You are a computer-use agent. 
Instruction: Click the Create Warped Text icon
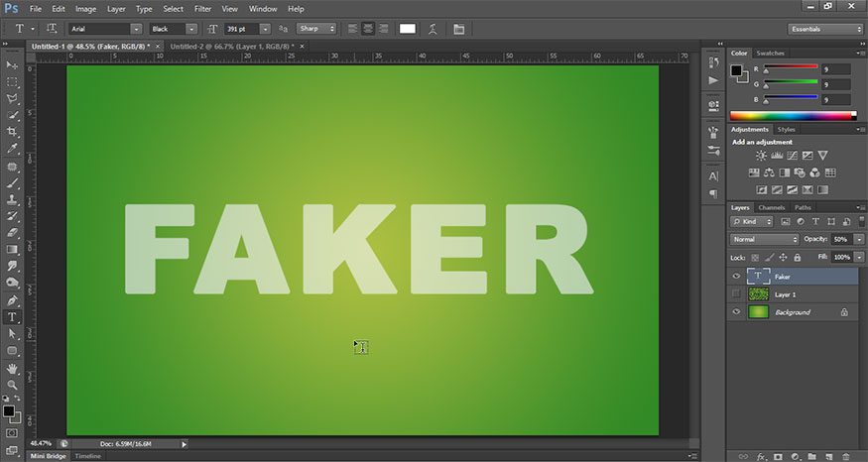point(433,29)
